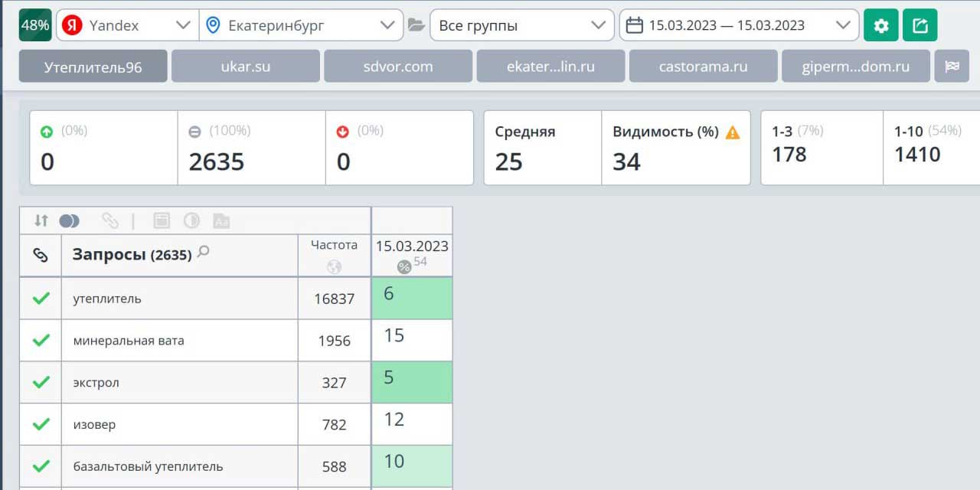The height and width of the screenshot is (490, 980).
Task: Click the unchanged count 2635 card
Action: (x=252, y=148)
